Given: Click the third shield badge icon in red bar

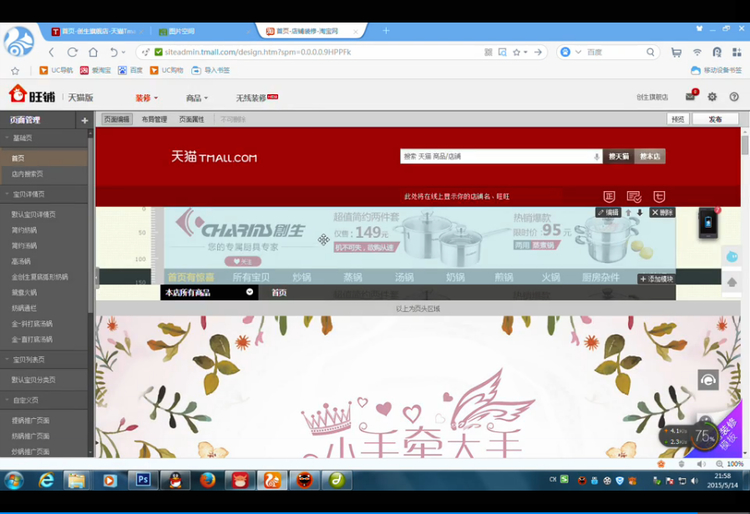Looking at the screenshot, I should (659, 197).
